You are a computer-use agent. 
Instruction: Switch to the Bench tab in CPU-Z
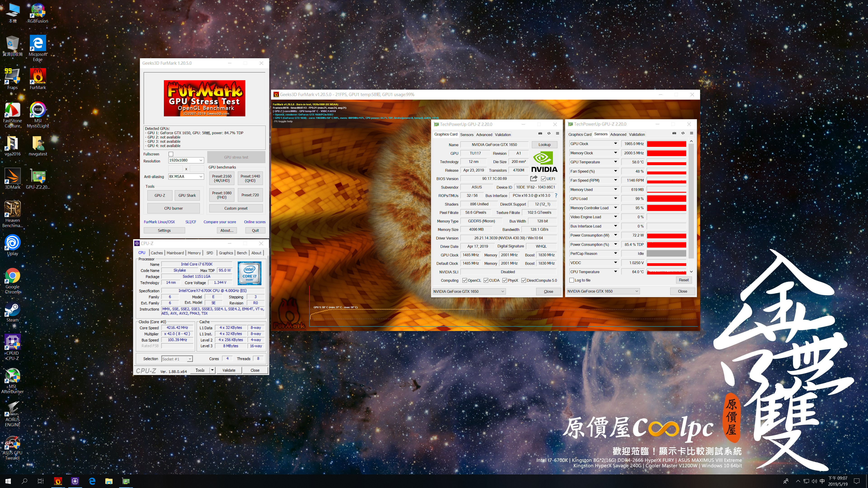click(x=242, y=253)
